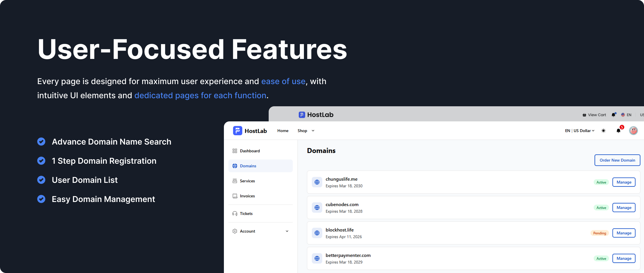Click the HostLab logo icon in navbar

(237, 131)
